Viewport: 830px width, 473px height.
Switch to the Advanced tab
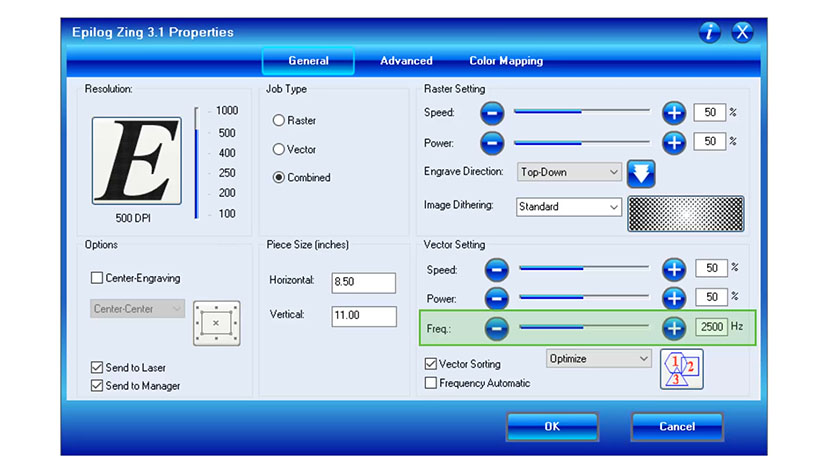pyautogui.click(x=406, y=61)
